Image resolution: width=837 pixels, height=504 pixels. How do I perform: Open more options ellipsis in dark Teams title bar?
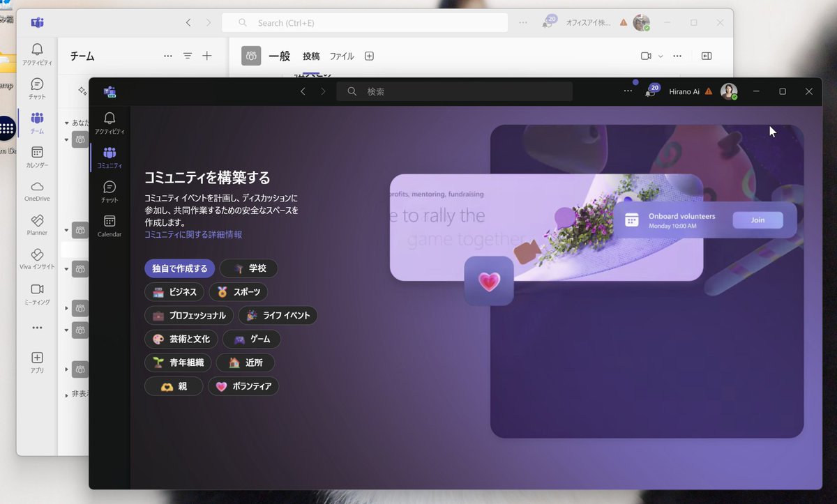[x=628, y=91]
